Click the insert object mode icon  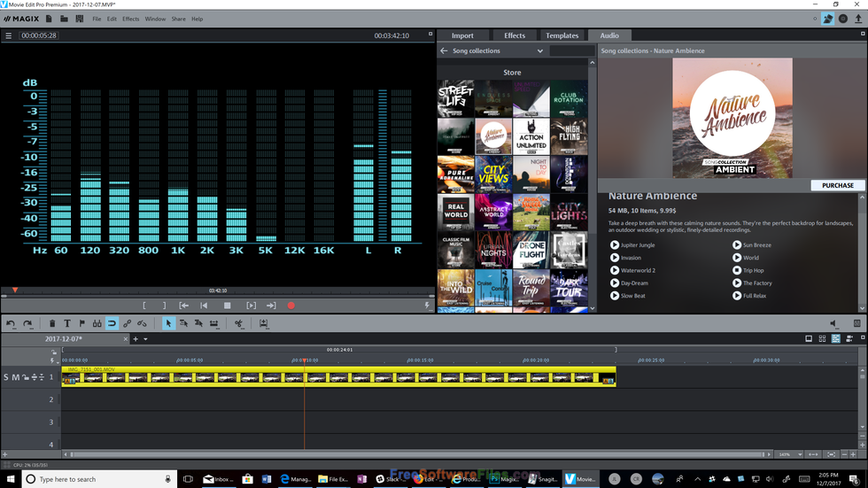click(x=264, y=323)
